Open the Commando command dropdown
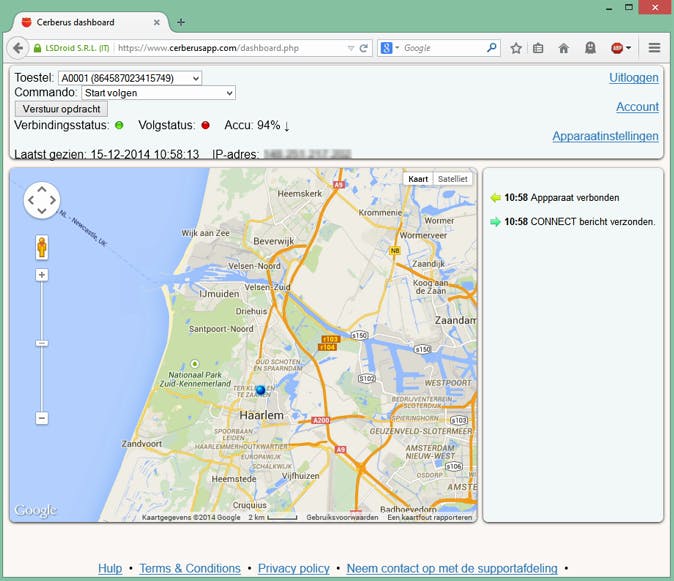Screen dimensions: 674x581 tap(159, 93)
